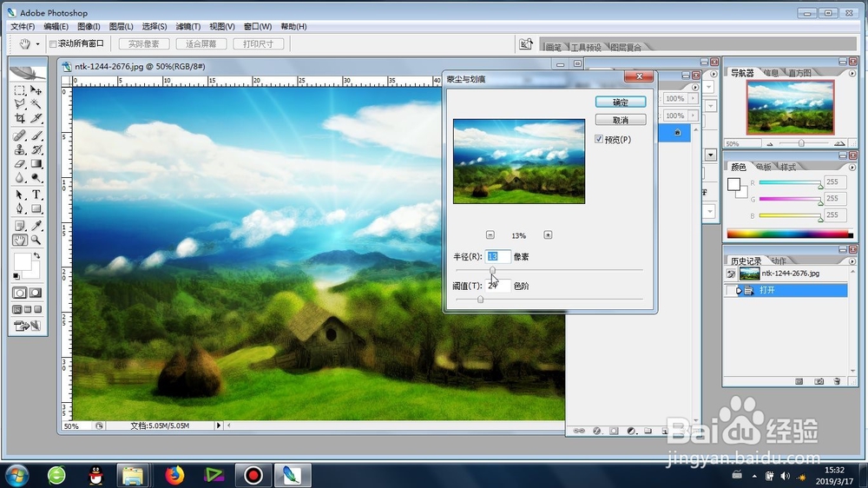The width and height of the screenshot is (868, 488).
Task: Select the Dodge tool
Action: [x=36, y=178]
